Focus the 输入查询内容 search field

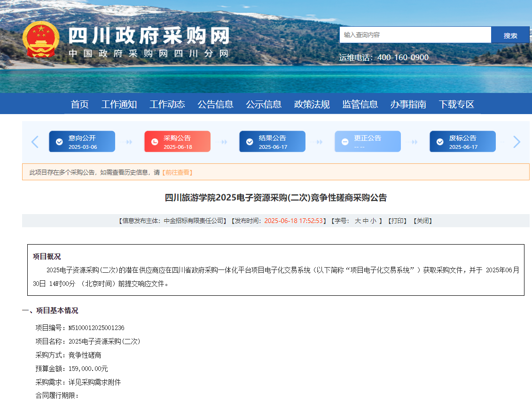(415, 35)
